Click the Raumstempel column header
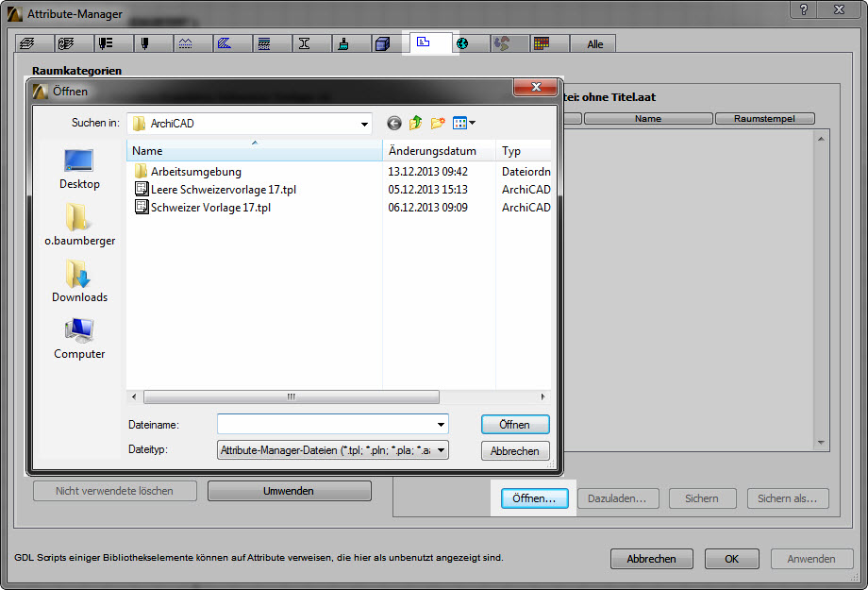Screen dimensions: 868x590 [x=764, y=119]
